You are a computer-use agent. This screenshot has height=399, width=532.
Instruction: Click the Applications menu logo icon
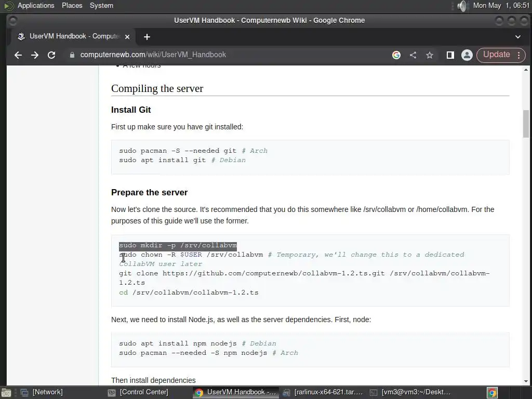(x=8, y=6)
